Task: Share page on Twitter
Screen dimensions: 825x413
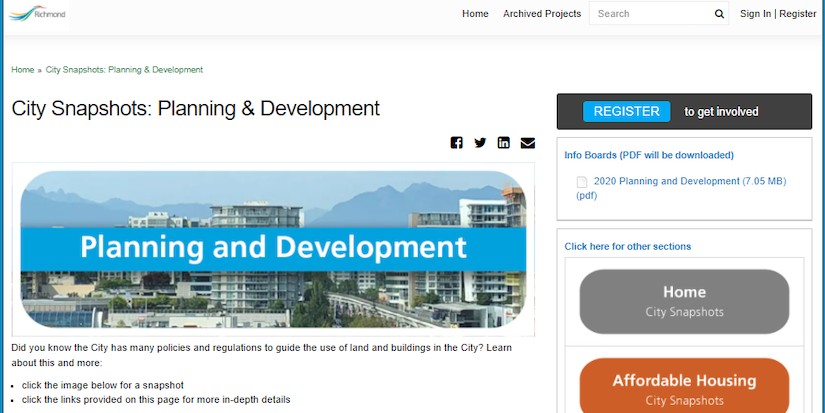Action: (x=480, y=143)
